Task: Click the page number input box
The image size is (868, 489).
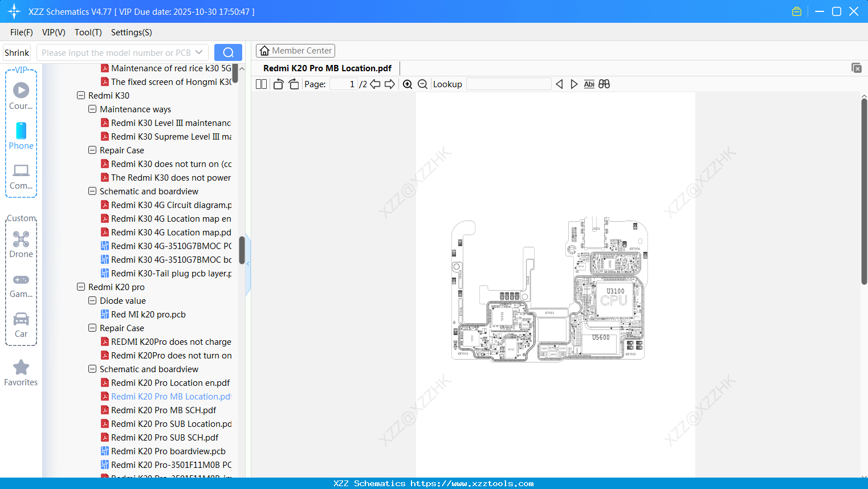Action: pos(343,84)
